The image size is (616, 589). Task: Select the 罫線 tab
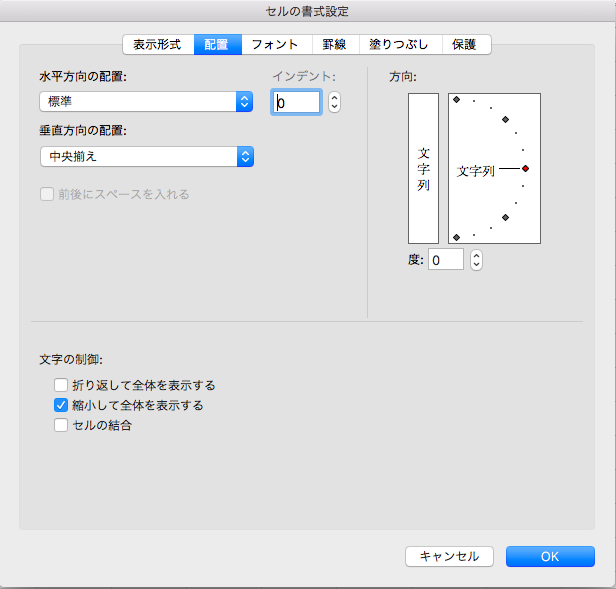click(333, 45)
